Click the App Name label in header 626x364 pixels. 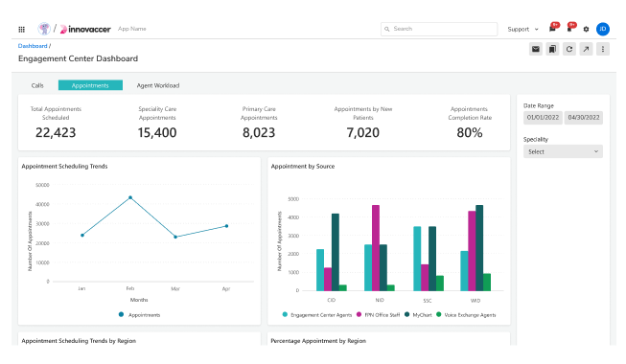pyautogui.click(x=132, y=29)
